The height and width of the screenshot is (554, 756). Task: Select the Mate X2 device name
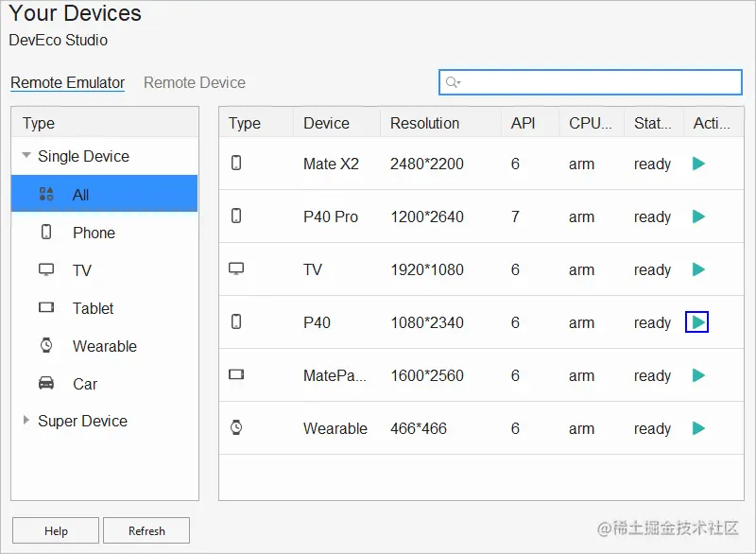click(x=332, y=164)
